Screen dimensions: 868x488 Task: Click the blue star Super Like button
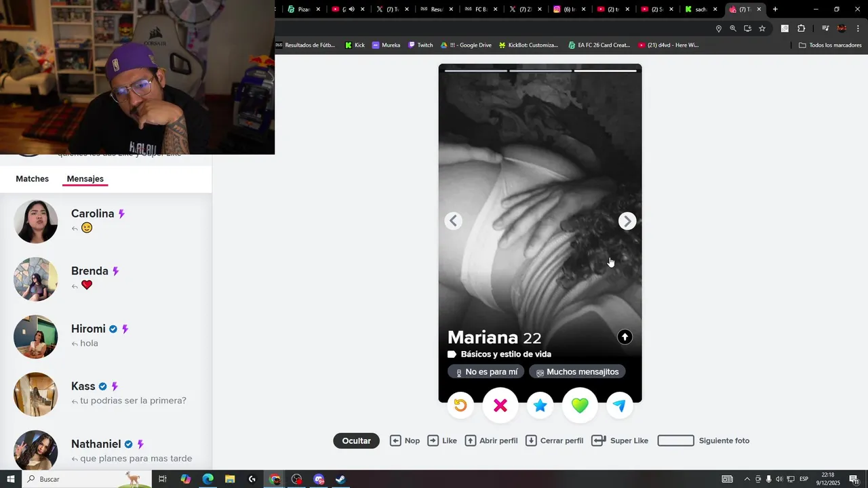tap(540, 405)
